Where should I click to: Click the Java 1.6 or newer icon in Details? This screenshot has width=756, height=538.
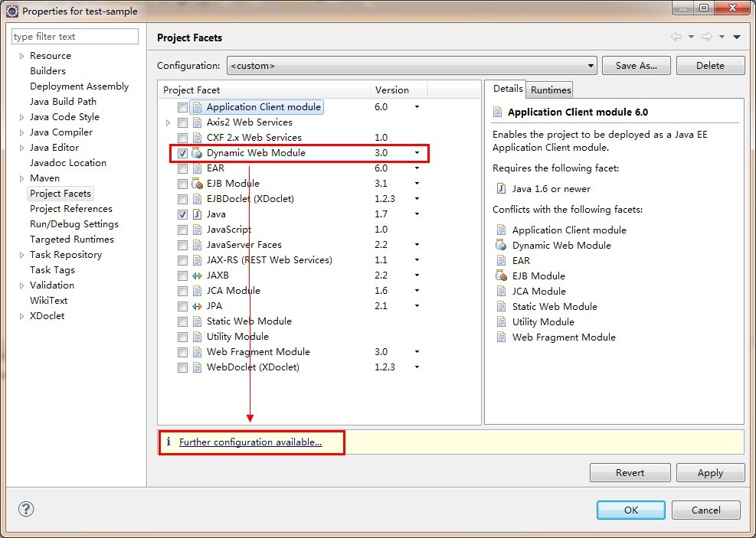(502, 189)
